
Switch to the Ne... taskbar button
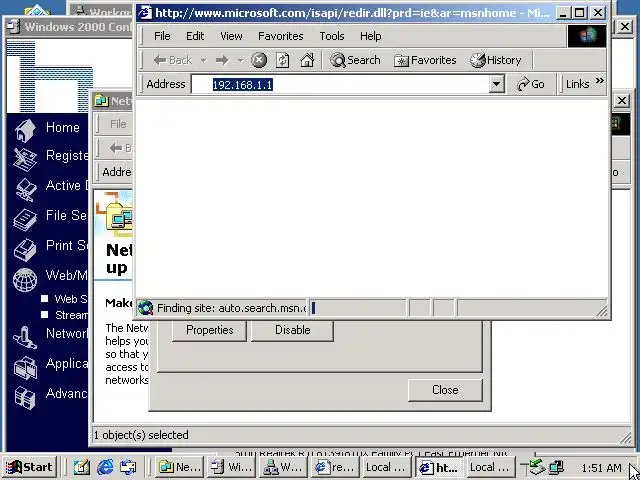179,467
